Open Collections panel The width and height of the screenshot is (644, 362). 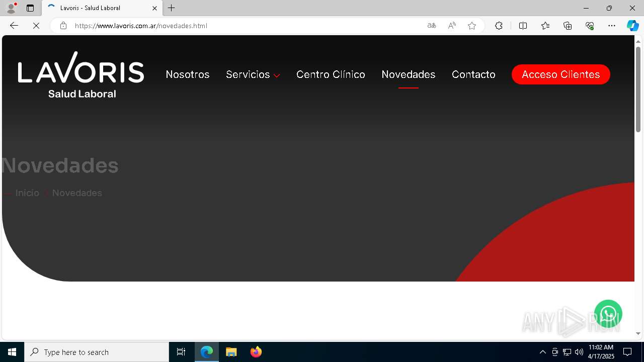point(568,26)
